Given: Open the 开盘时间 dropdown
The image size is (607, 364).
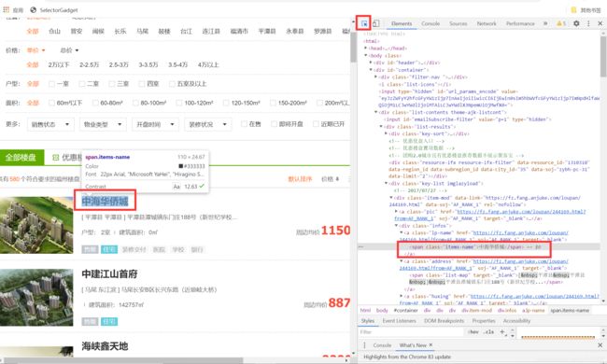Looking at the screenshot, I should click(x=155, y=124).
